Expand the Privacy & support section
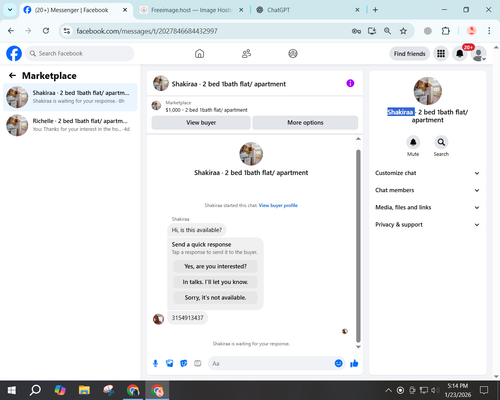The width and height of the screenshot is (500, 400). pos(428,225)
